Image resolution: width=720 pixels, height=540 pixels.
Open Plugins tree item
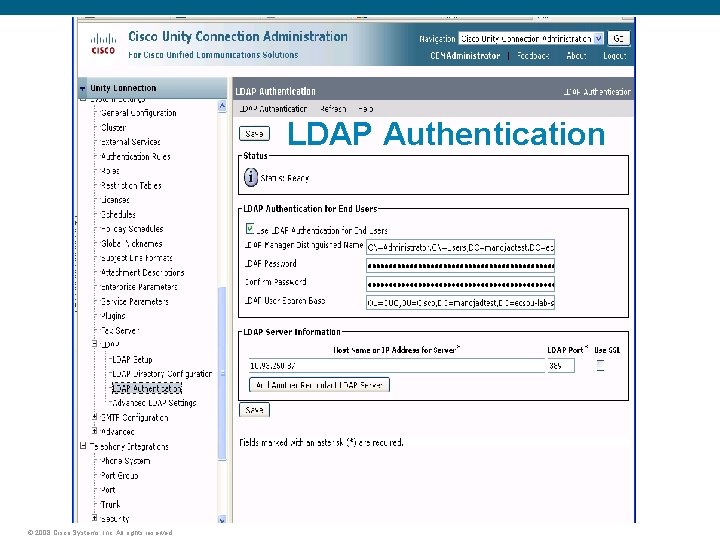[113, 316]
